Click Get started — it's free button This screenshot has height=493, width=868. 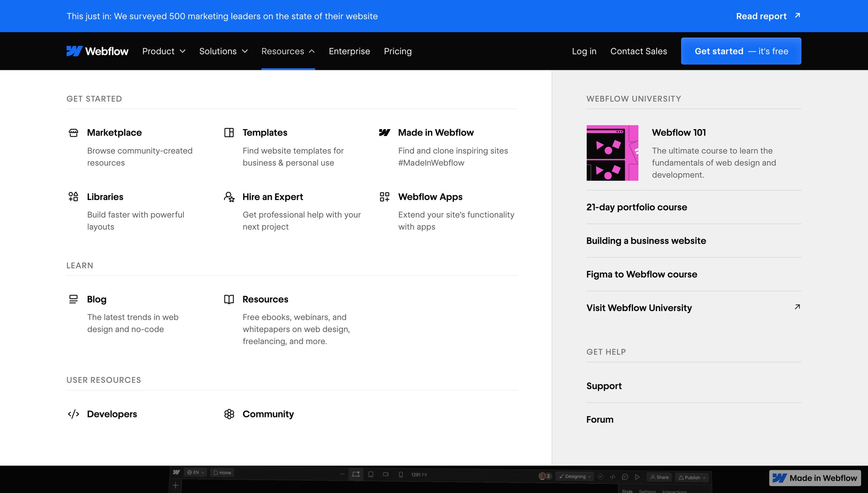coord(741,51)
